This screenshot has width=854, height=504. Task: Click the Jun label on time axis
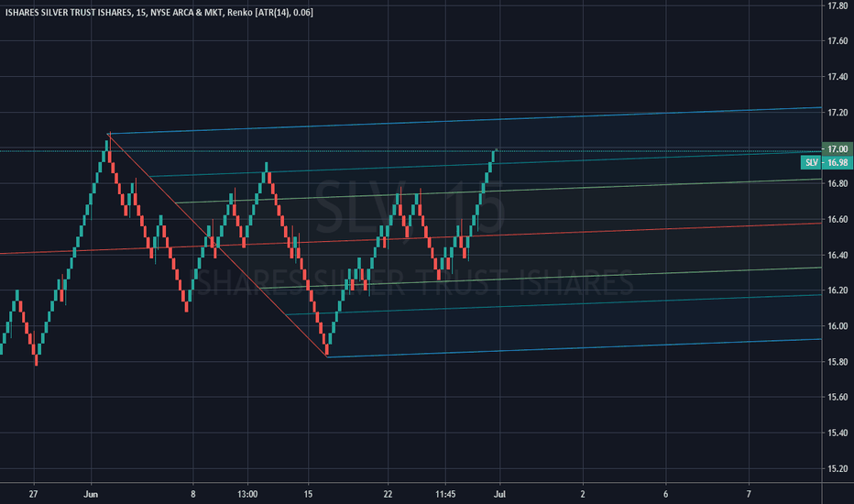(91, 494)
